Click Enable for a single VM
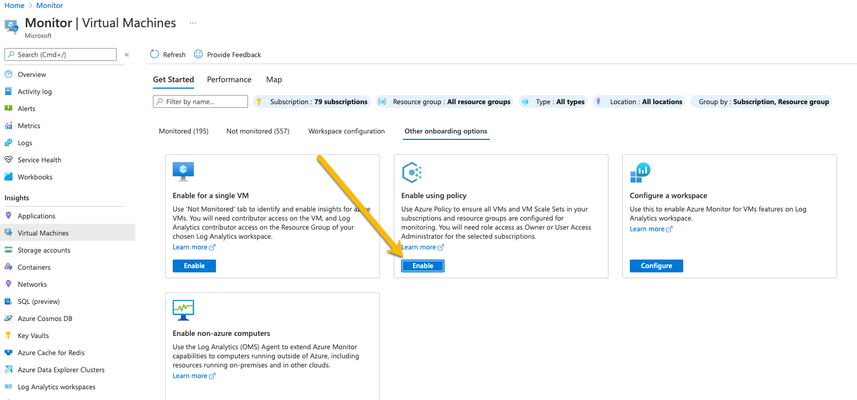The width and height of the screenshot is (857, 400). tap(194, 266)
